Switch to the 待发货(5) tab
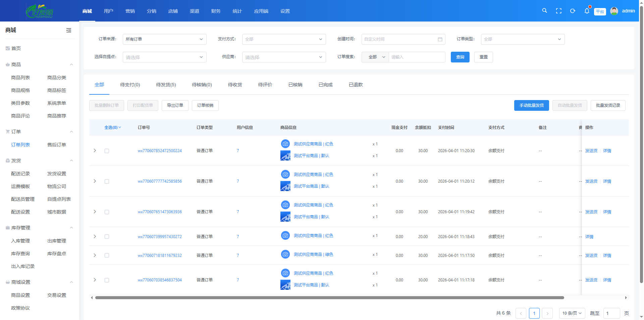The height and width of the screenshot is (320, 644). click(x=166, y=85)
